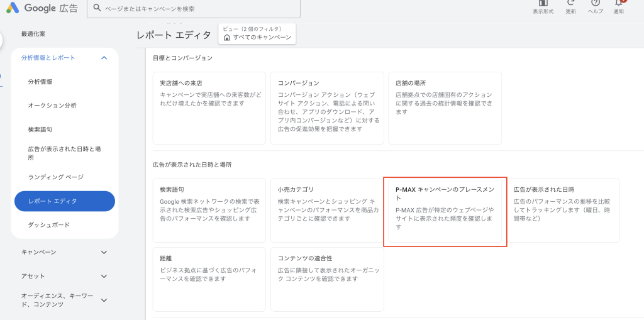Image resolution: width=644 pixels, height=320 pixels.
Task: Collapse the 分析情報とレポート section
Action: 104,58
